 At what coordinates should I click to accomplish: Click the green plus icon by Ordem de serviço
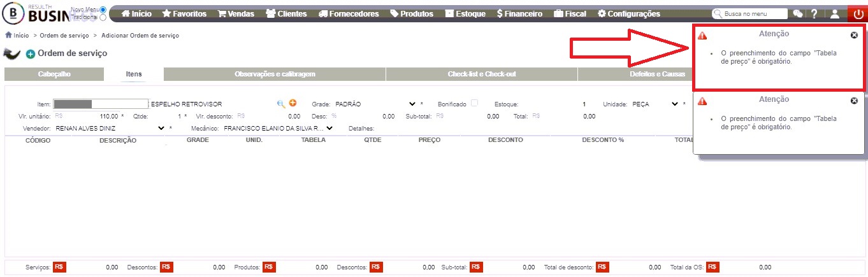click(x=31, y=54)
